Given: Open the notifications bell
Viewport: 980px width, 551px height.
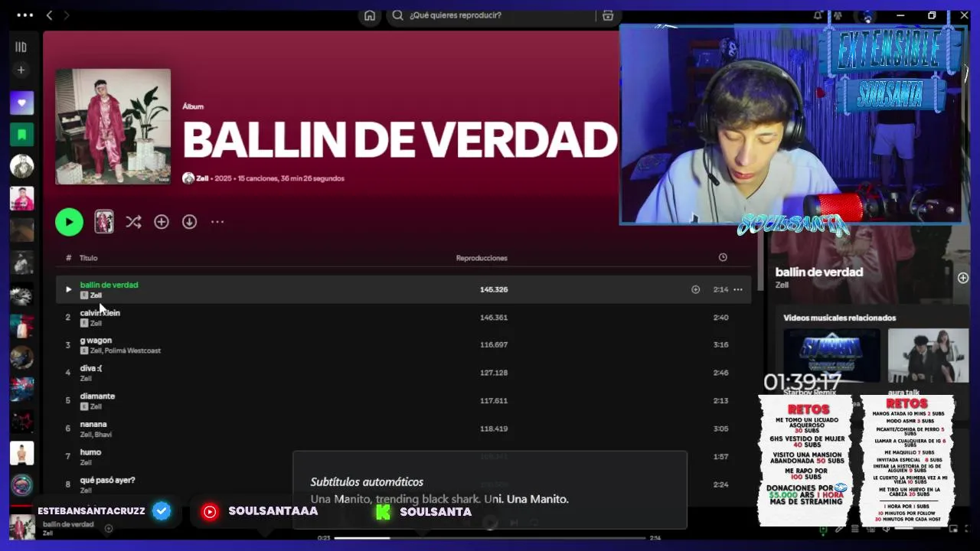Looking at the screenshot, I should (x=818, y=15).
